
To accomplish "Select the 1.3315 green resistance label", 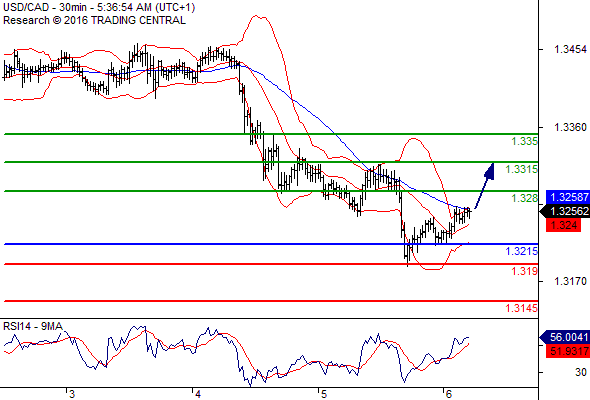I will tap(522, 169).
